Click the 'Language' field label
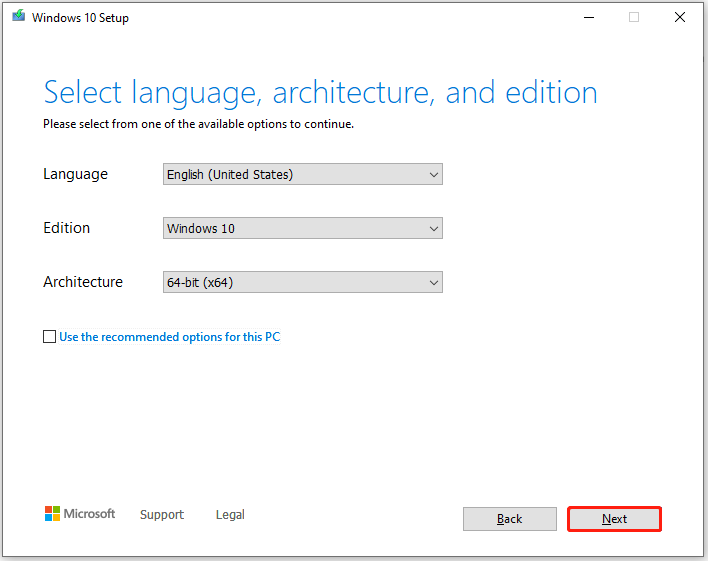Image resolution: width=708 pixels, height=561 pixels. [75, 174]
